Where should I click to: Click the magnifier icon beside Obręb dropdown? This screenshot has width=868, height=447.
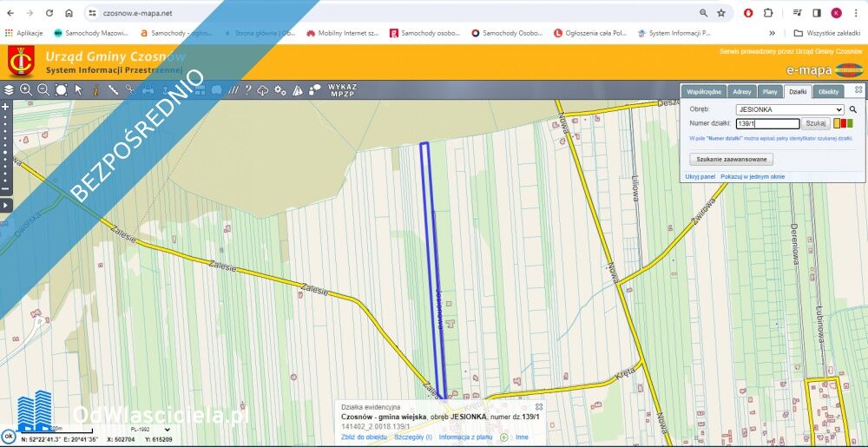tap(852, 110)
